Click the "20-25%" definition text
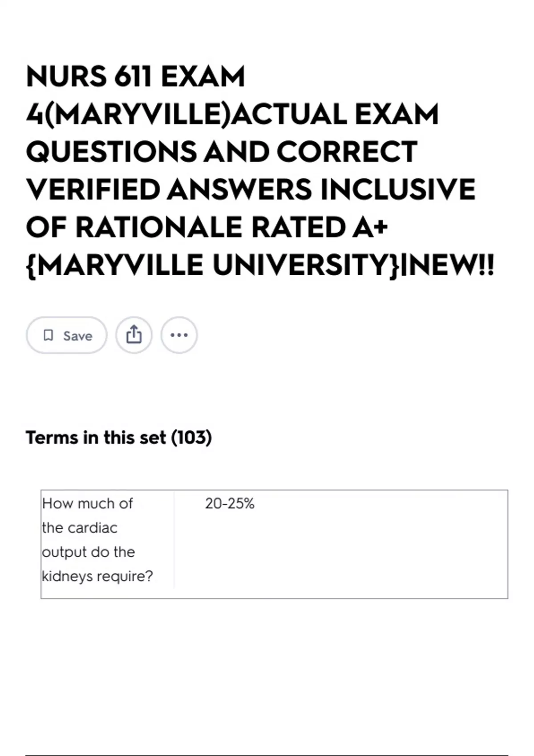This screenshot has width=534, height=756. click(x=230, y=503)
